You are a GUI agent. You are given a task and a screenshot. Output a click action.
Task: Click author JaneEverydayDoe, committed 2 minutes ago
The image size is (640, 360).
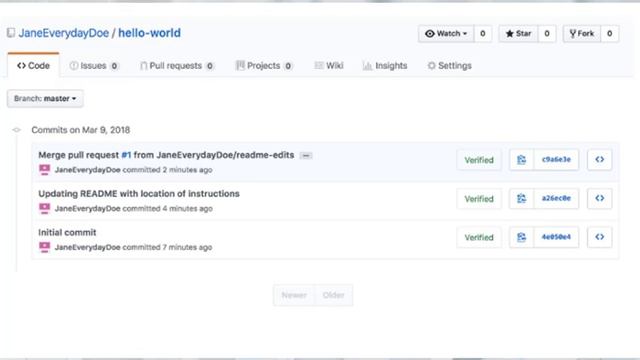coord(87,170)
